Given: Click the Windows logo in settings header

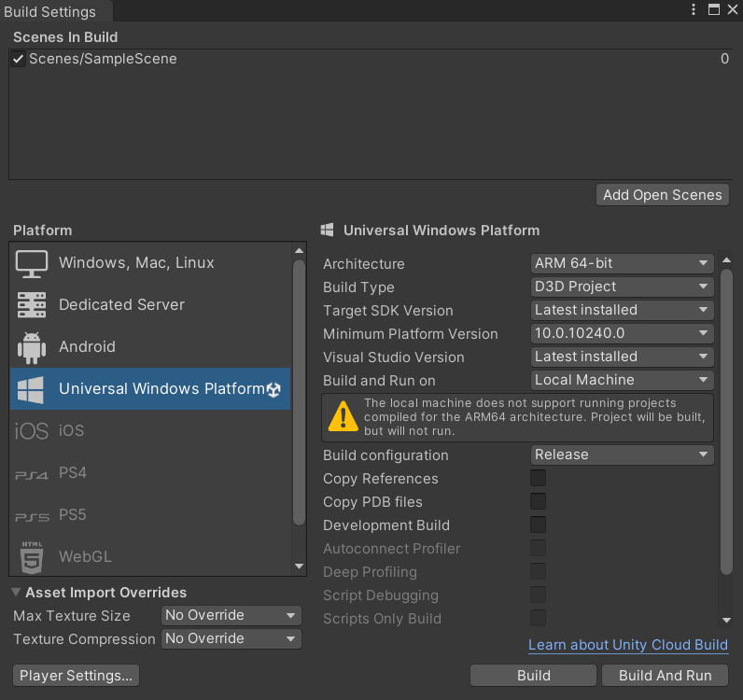Looking at the screenshot, I should (327, 231).
